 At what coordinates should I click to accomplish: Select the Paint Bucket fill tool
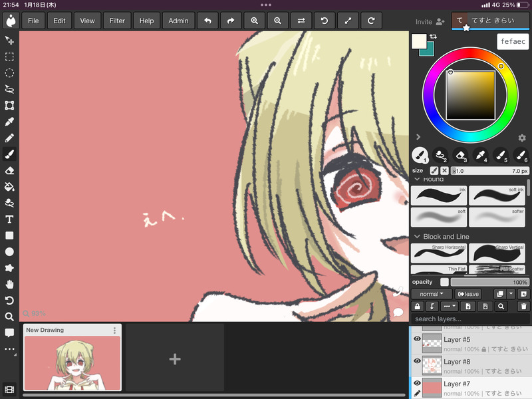tap(9, 187)
